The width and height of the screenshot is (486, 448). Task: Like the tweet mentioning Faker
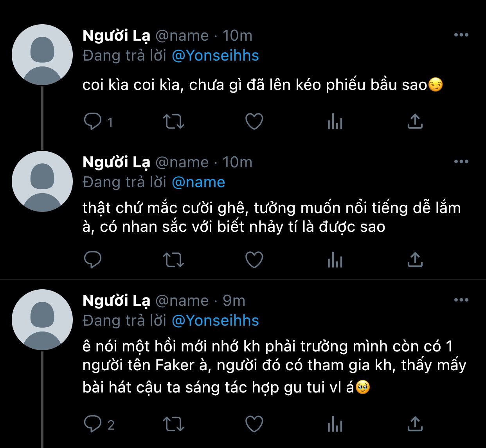pos(254,424)
